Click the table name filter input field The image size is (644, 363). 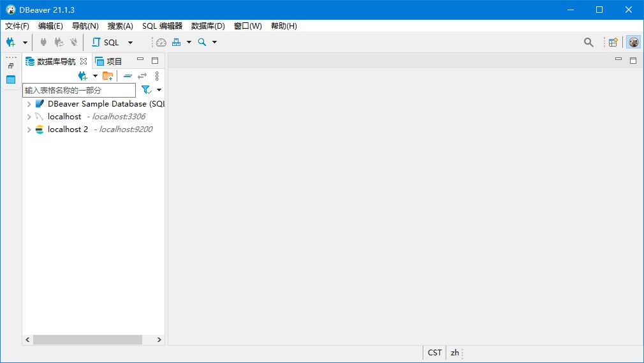[x=79, y=90]
